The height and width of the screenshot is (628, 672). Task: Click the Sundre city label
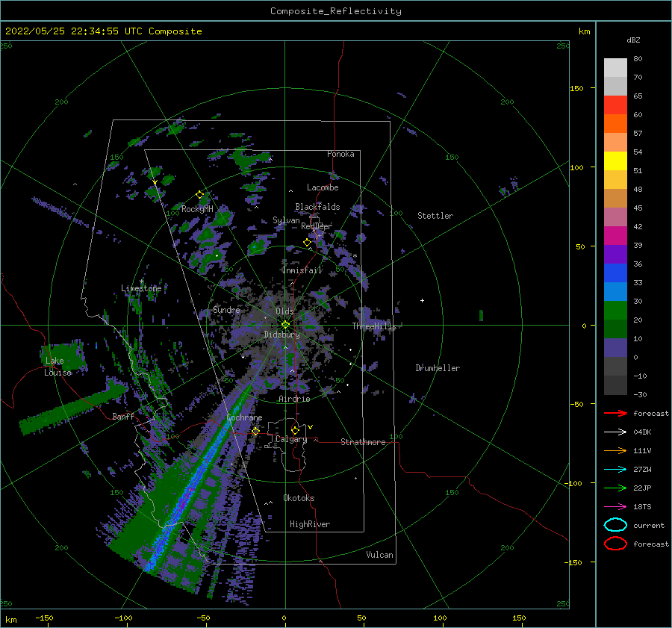(x=226, y=309)
